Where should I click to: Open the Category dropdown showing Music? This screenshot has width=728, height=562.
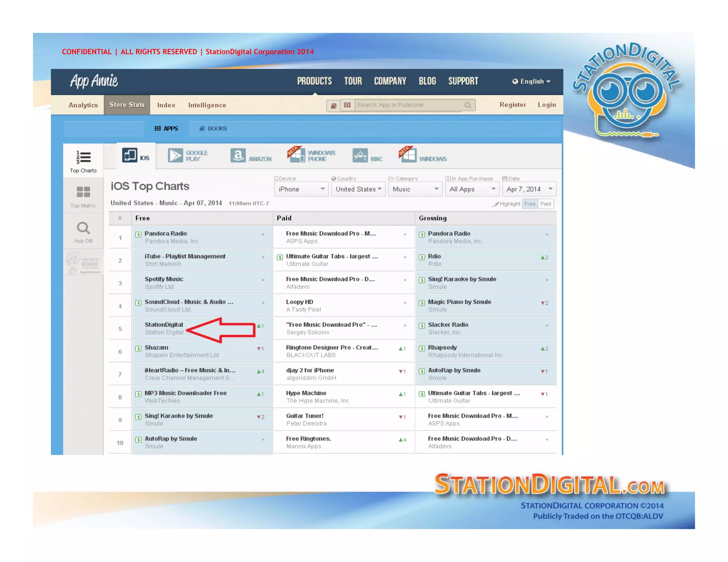coord(415,189)
